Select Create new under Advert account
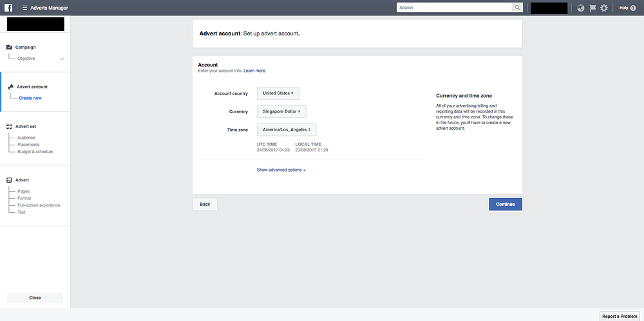The width and height of the screenshot is (644, 321). [30, 98]
